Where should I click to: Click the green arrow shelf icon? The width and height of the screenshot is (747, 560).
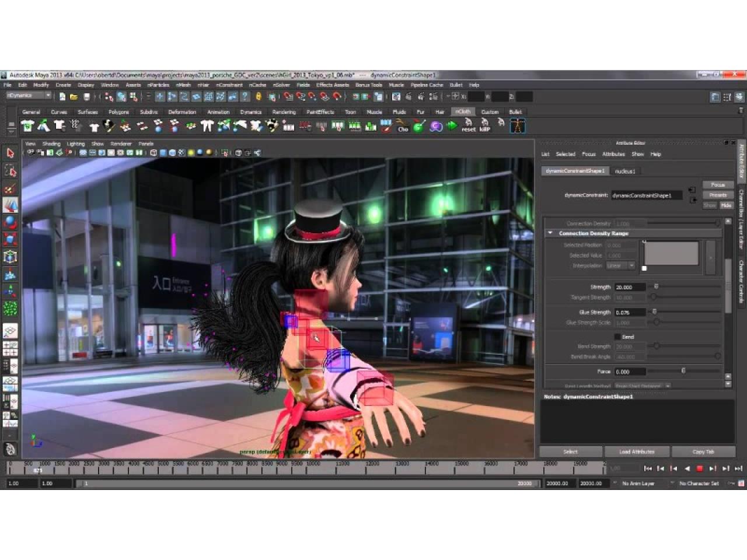coord(452,125)
